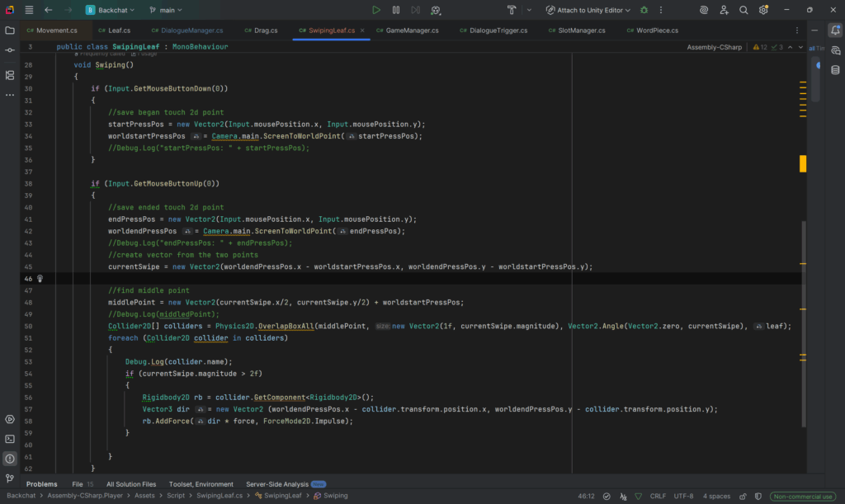Change the 4 spaces indent setting
The width and height of the screenshot is (845, 504).
[x=716, y=497]
